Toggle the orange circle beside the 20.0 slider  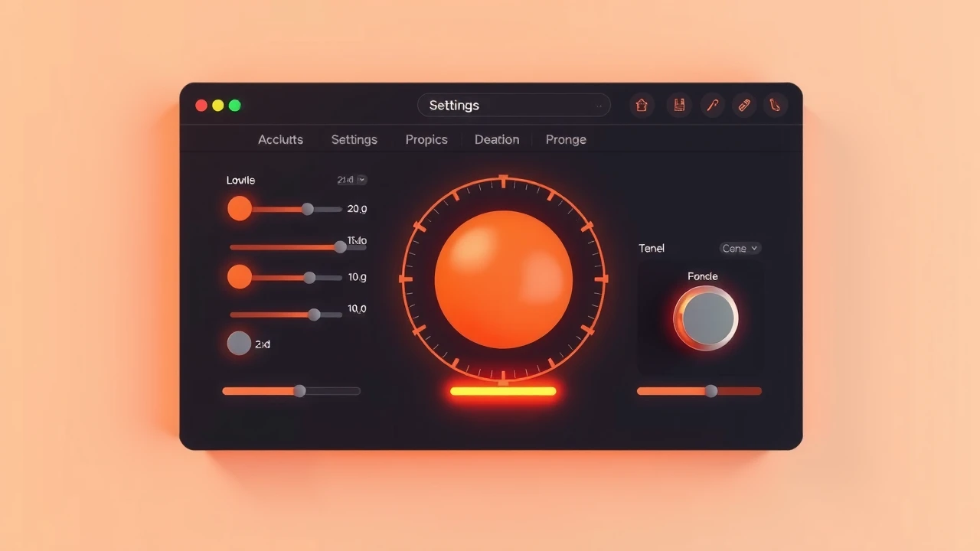[x=240, y=208]
